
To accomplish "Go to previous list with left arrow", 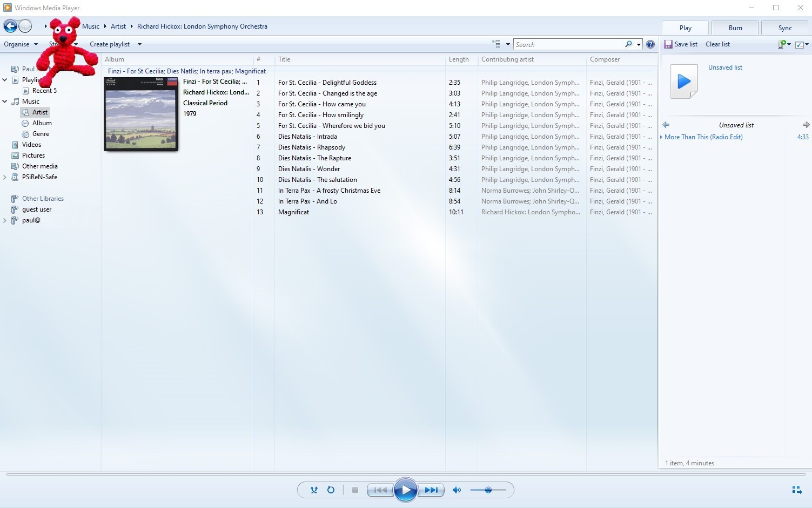I will pyautogui.click(x=666, y=125).
